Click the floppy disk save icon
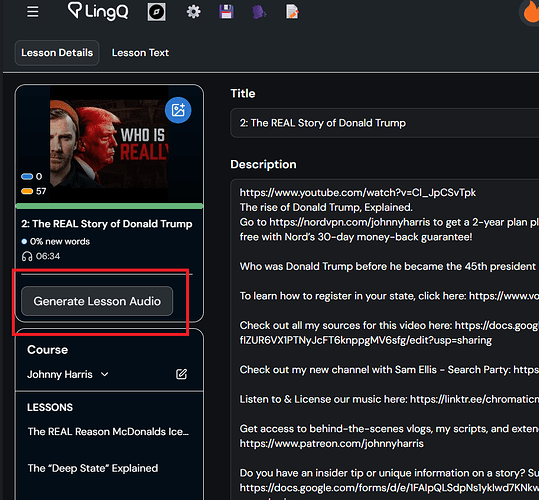Image resolution: width=539 pixels, height=500 pixels. (x=227, y=12)
